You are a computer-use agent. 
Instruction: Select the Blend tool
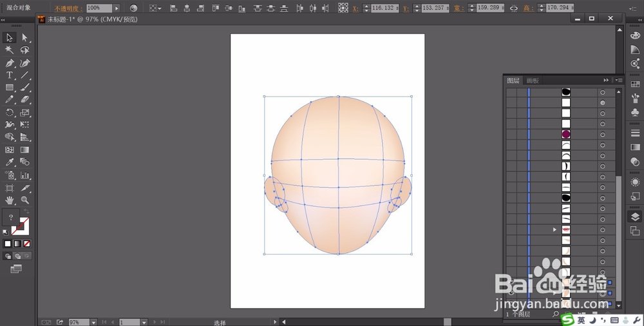pos(24,162)
